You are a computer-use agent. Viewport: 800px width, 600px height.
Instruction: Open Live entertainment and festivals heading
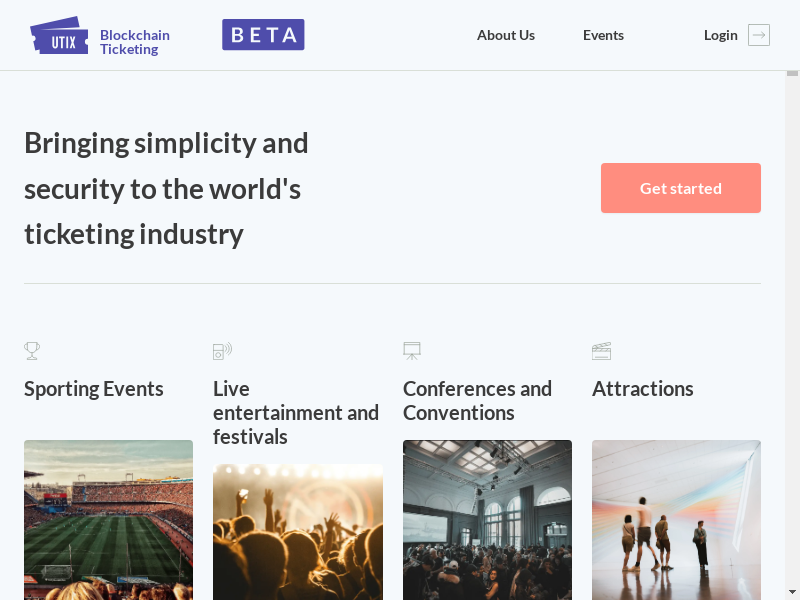tap(296, 413)
